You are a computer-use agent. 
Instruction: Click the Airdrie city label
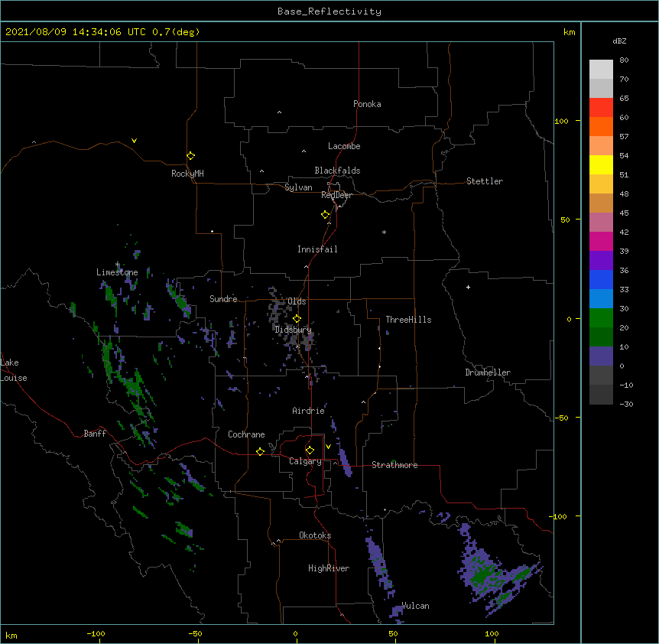click(309, 411)
